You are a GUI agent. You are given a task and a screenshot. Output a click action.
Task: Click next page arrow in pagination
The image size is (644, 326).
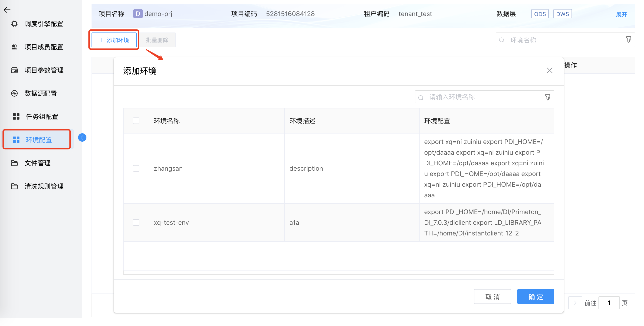pyautogui.click(x=575, y=303)
